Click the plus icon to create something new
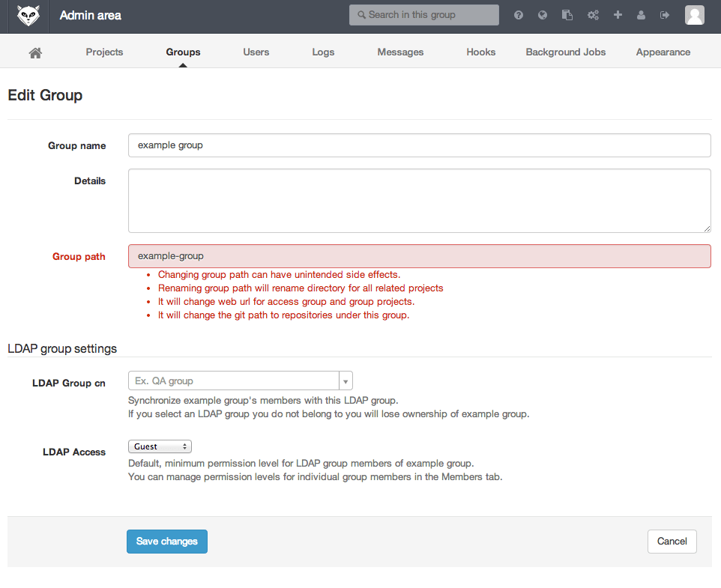721x588 pixels. 618,14
